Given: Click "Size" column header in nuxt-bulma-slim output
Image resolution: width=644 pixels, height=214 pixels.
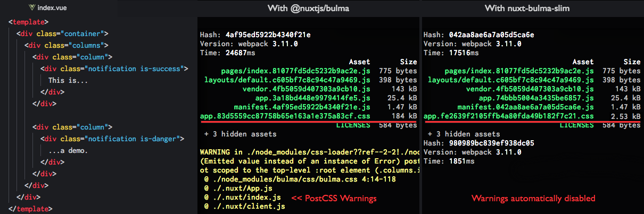Looking at the screenshot, I should (632, 62).
